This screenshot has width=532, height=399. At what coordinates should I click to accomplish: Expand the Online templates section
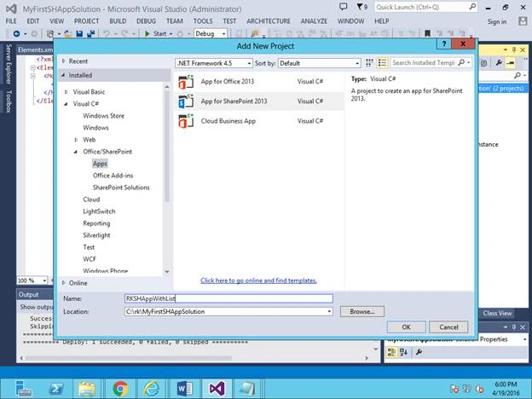(x=63, y=283)
